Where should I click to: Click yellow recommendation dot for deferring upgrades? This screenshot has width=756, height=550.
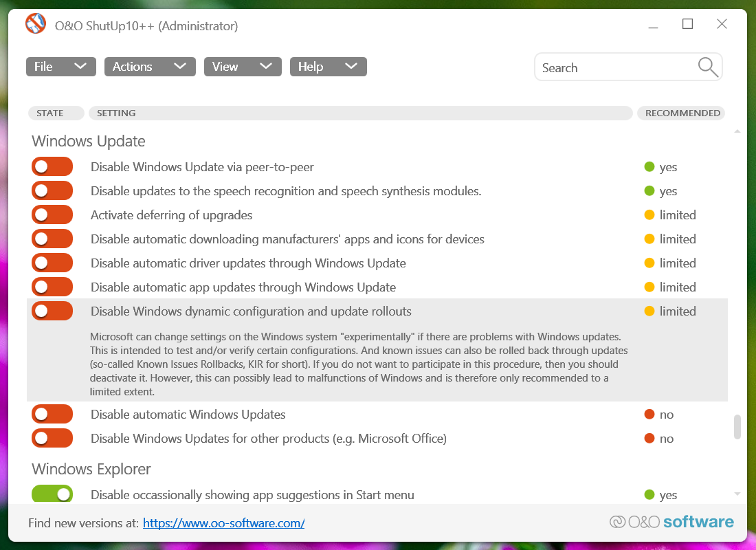(x=649, y=215)
